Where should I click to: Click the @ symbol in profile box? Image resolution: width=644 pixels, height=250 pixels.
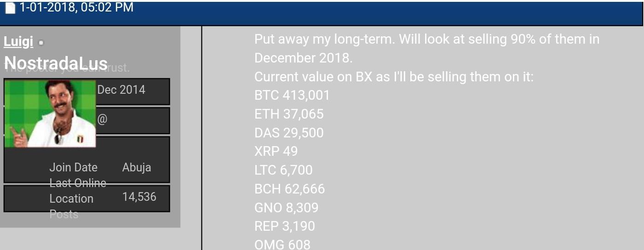[x=102, y=119]
